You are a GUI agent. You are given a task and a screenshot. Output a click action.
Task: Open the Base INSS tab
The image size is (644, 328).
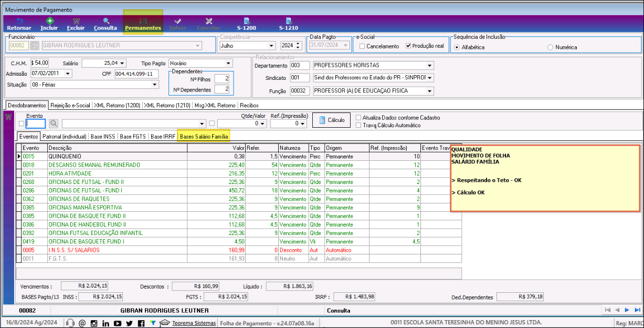[103, 137]
